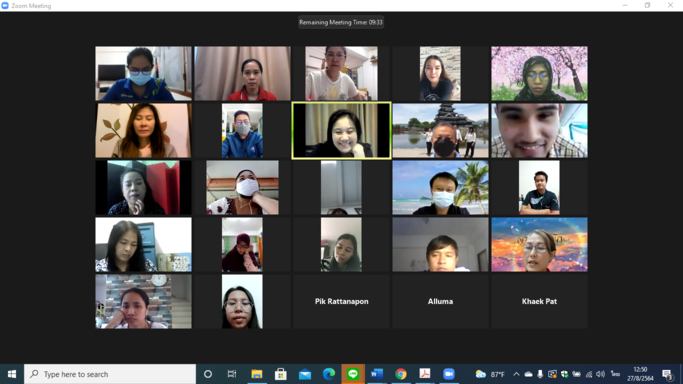Open the LINE app in taskbar

[353, 374]
